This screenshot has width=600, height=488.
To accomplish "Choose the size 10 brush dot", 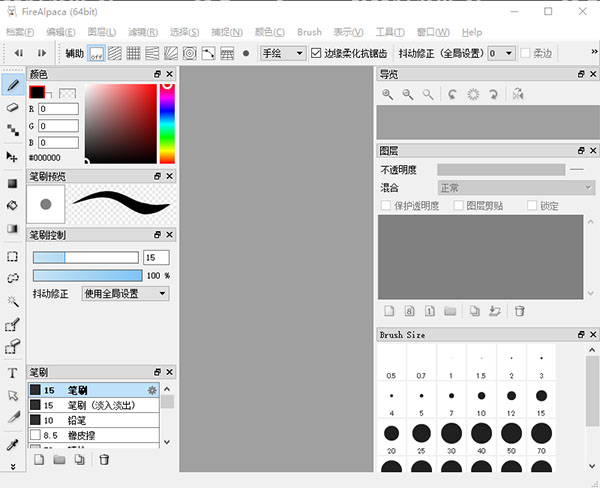I will [x=481, y=396].
